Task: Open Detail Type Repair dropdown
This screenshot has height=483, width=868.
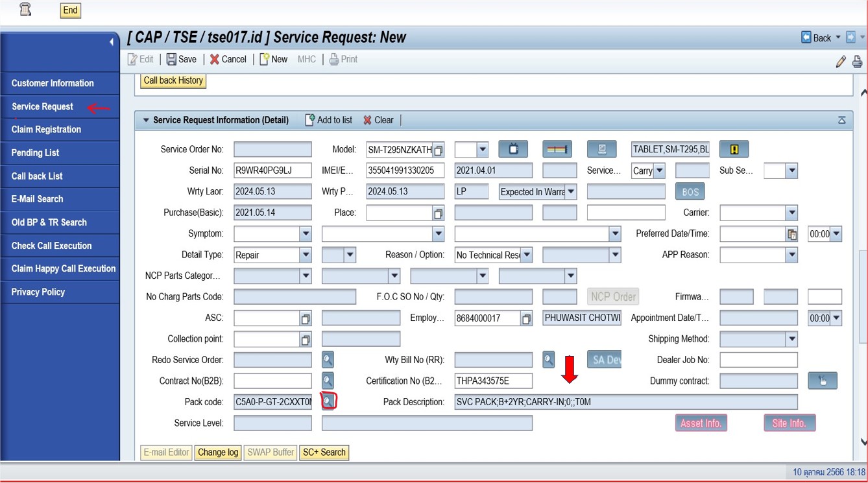Action: 306,255
